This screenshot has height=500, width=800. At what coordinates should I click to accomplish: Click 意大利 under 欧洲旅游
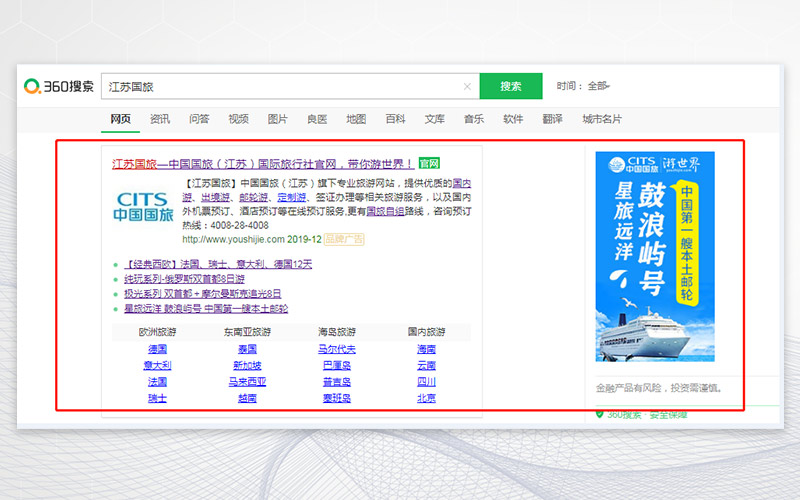(157, 365)
